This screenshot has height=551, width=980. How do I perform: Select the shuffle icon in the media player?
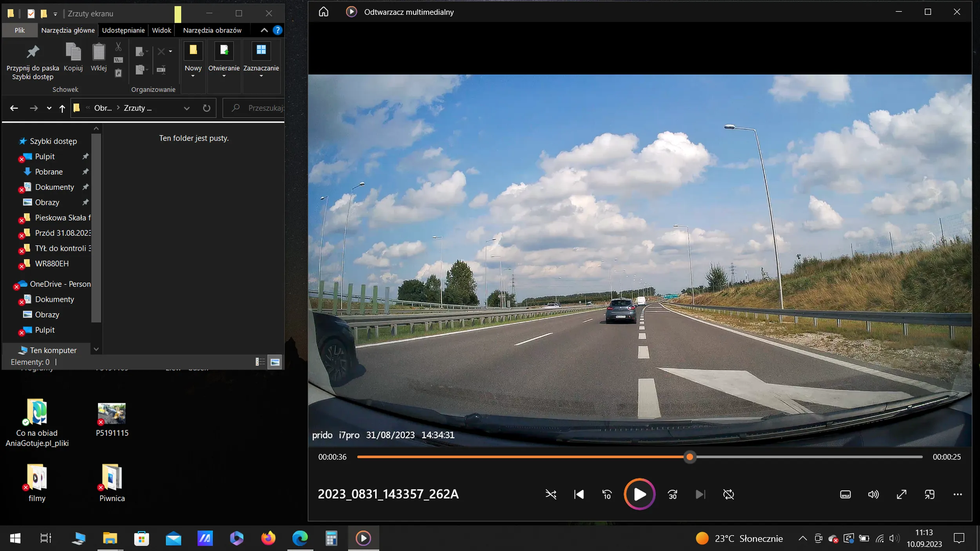click(x=551, y=494)
